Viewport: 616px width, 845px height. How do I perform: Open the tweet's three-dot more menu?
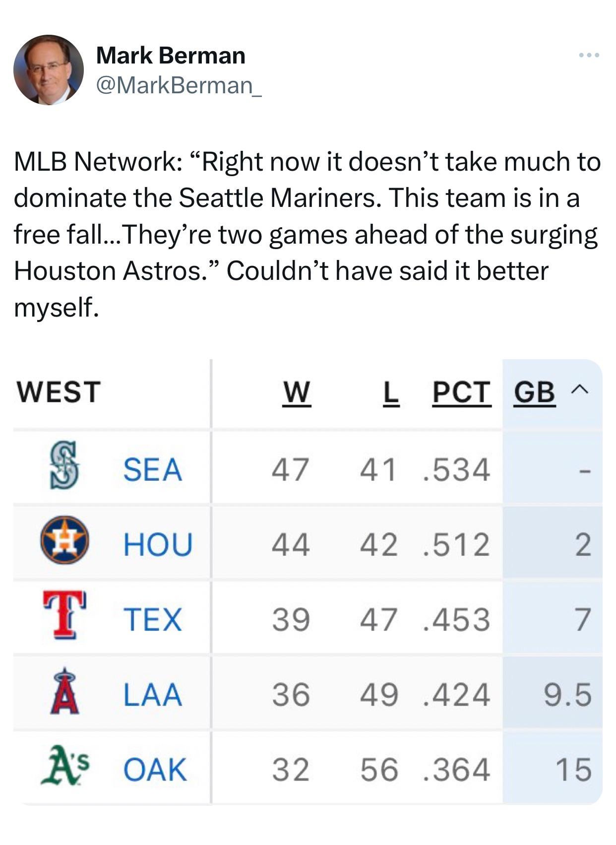589,55
